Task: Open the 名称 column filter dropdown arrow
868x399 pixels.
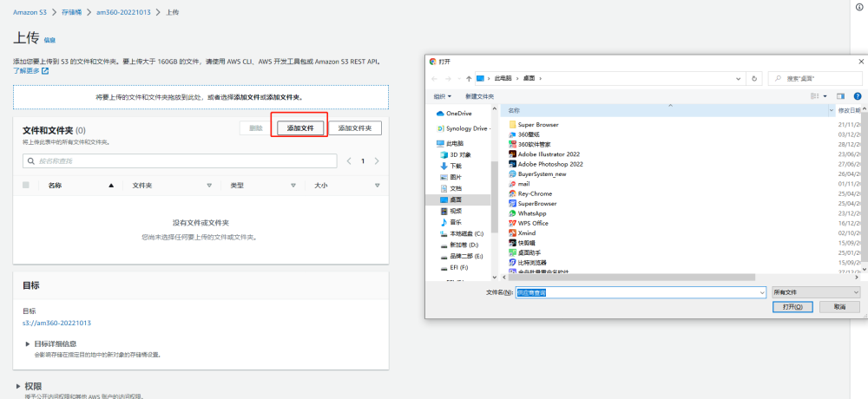Action: (831, 111)
